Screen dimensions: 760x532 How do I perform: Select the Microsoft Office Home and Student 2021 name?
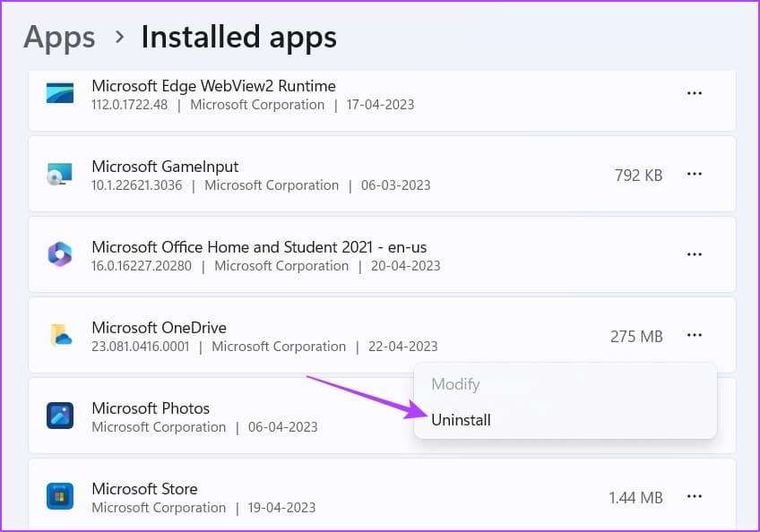(259, 247)
